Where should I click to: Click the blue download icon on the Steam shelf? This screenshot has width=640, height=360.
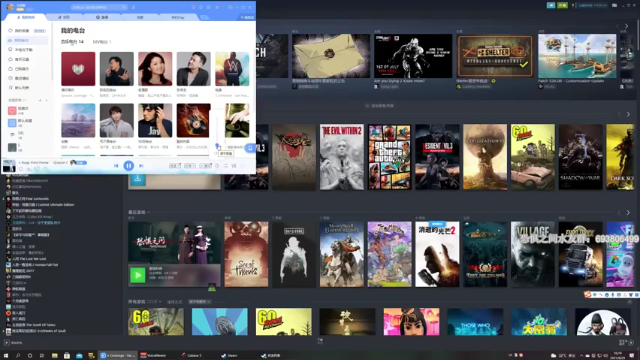click(138, 179)
